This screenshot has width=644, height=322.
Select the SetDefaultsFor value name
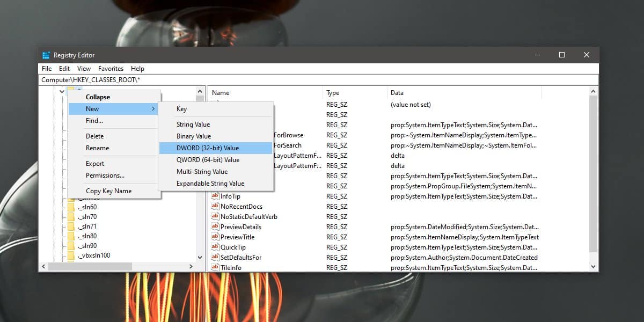tap(241, 258)
